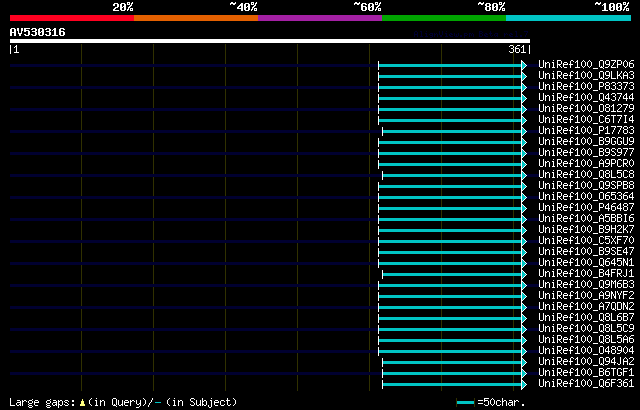
Task: Select the UniRef100_Q8L6B7 label
Action: [586, 318]
